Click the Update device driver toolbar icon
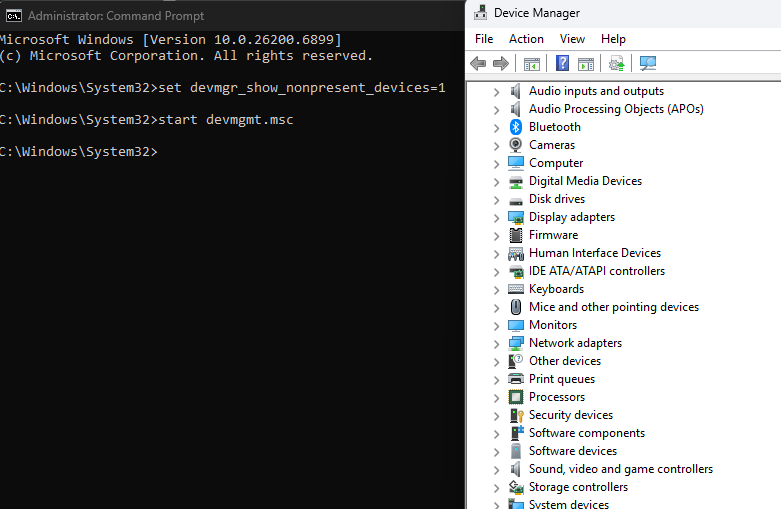The image size is (781, 509). click(617, 64)
